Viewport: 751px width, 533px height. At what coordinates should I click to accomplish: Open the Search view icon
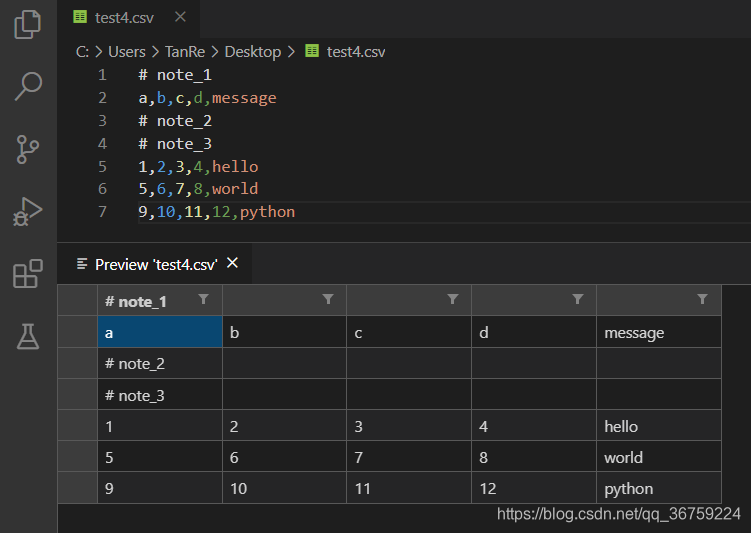(28, 86)
